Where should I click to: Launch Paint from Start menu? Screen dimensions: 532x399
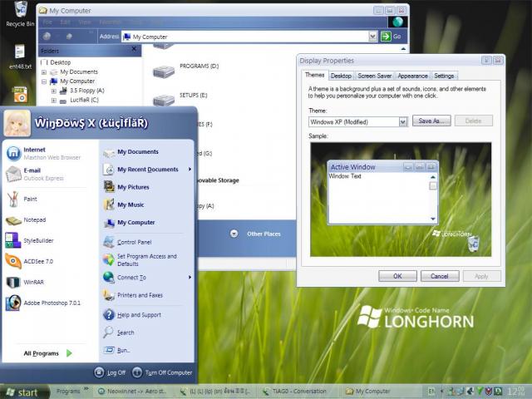[x=22, y=199]
